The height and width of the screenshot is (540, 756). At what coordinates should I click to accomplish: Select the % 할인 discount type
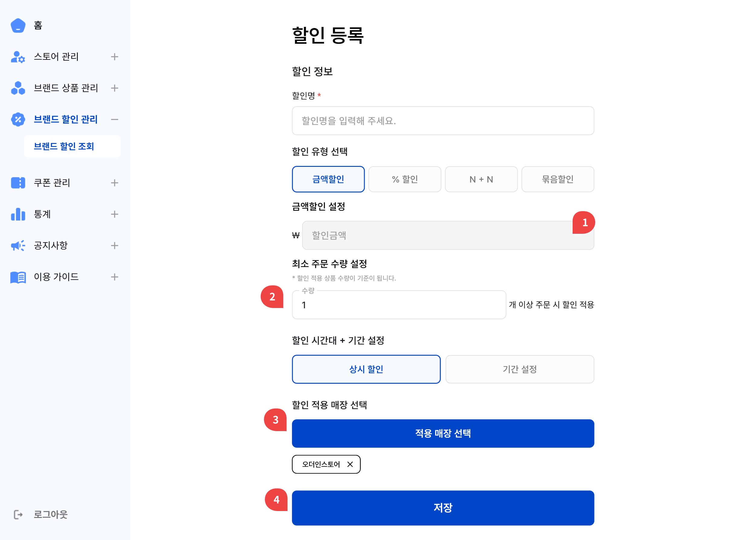tap(405, 179)
